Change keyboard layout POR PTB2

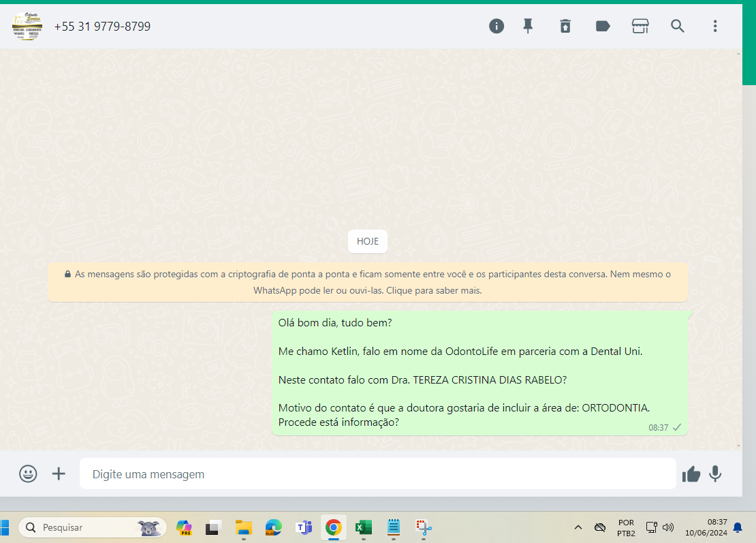pyautogui.click(x=627, y=528)
